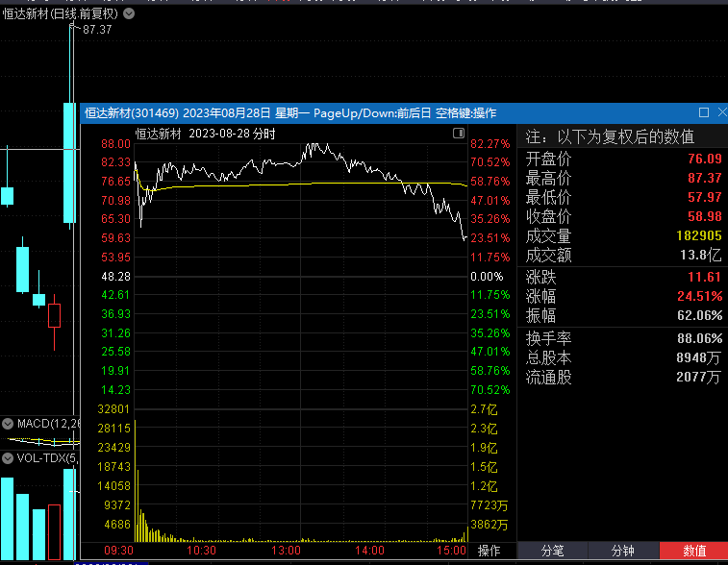The height and width of the screenshot is (565, 728).
Task: Expand the MACD indicator options arrow
Action: point(8,424)
